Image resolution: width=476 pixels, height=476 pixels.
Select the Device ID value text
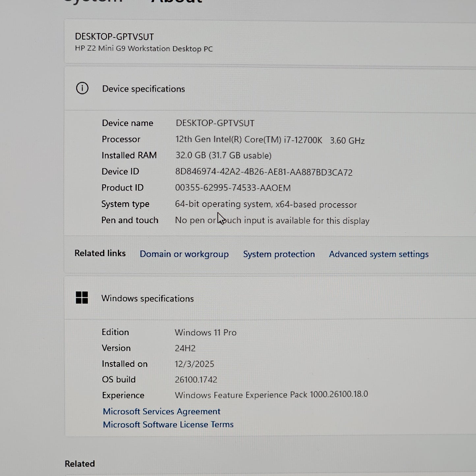pyautogui.click(x=264, y=172)
